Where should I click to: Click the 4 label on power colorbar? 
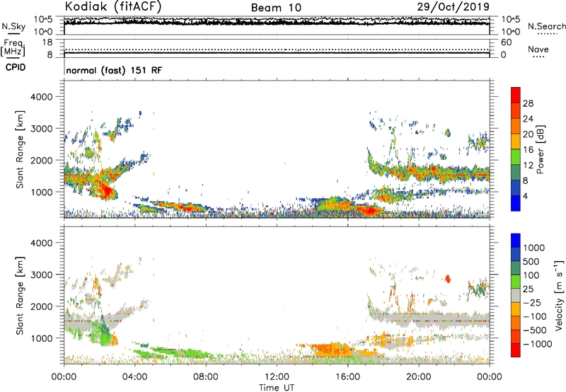click(525, 197)
